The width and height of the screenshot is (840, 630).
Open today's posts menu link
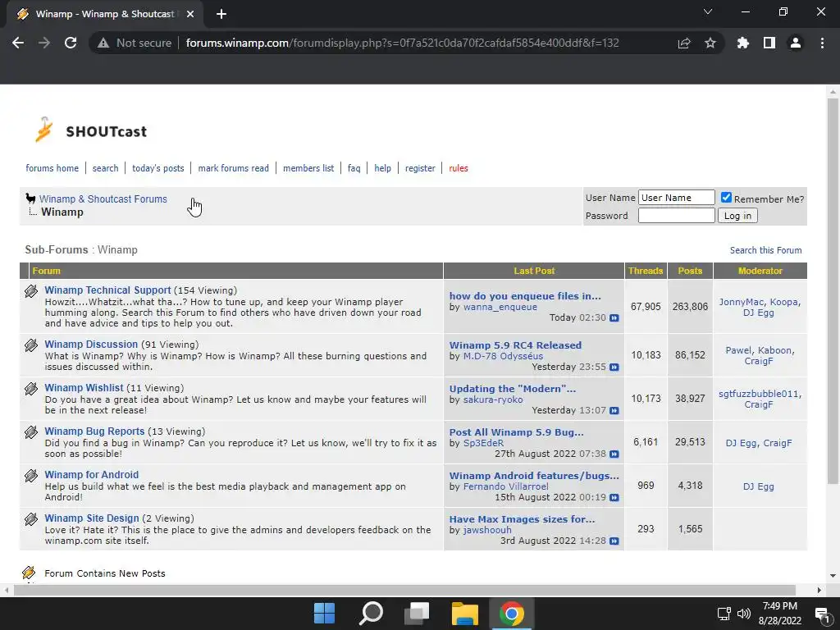tap(158, 168)
